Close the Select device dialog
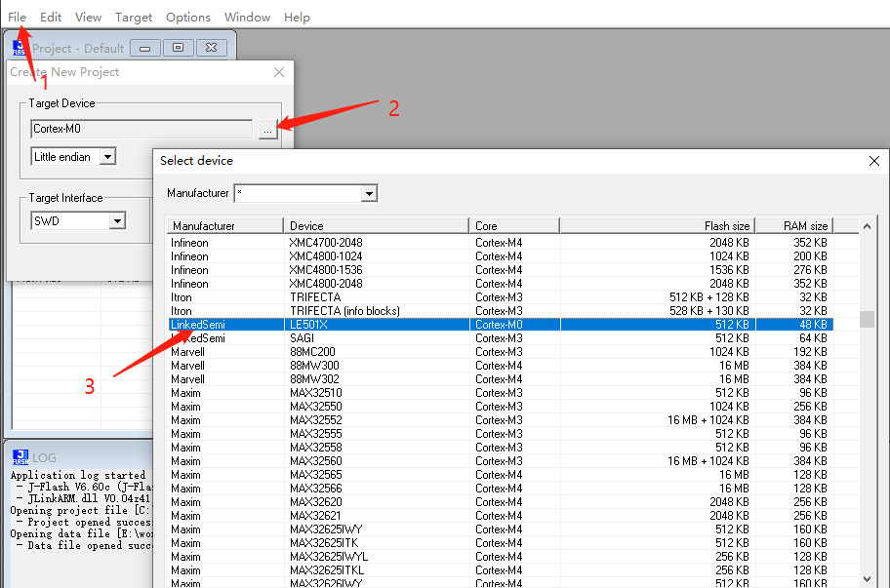The width and height of the screenshot is (890, 588). click(x=874, y=161)
